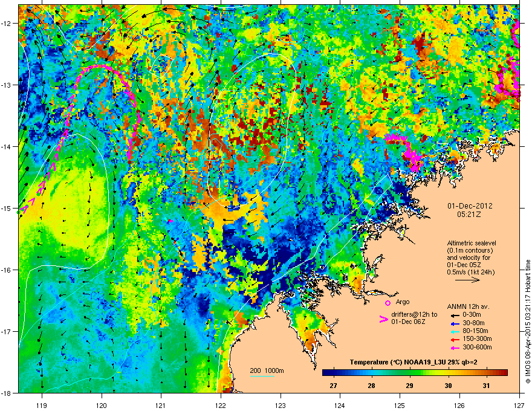
Task: Click the temperature color bar
Action: point(415,373)
